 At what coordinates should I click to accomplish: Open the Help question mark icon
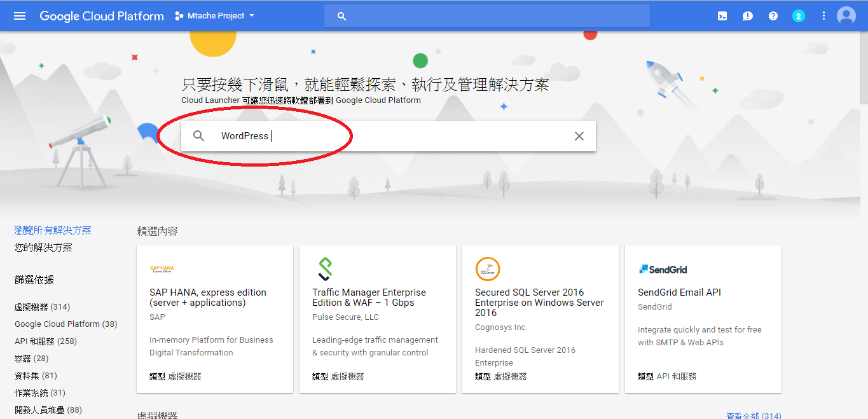(x=773, y=16)
